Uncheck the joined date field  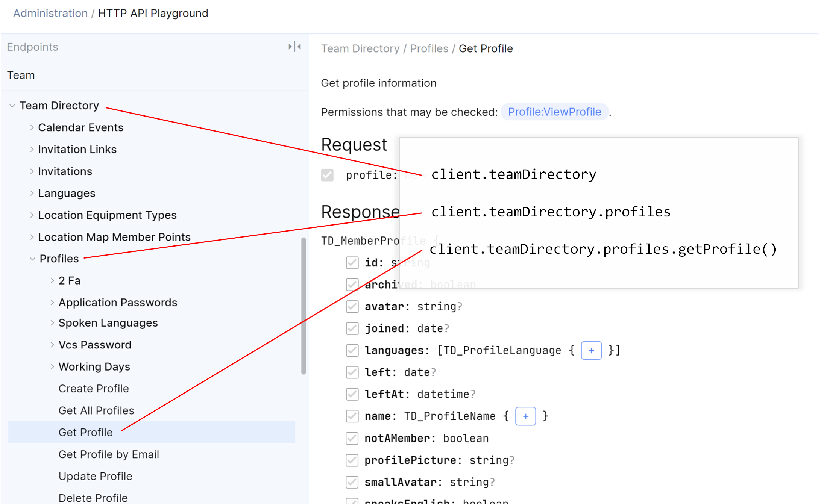pyautogui.click(x=352, y=328)
